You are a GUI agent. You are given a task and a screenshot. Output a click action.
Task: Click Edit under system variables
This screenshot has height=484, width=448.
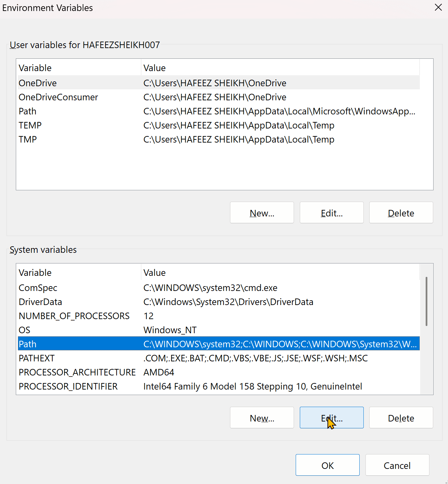[332, 418]
